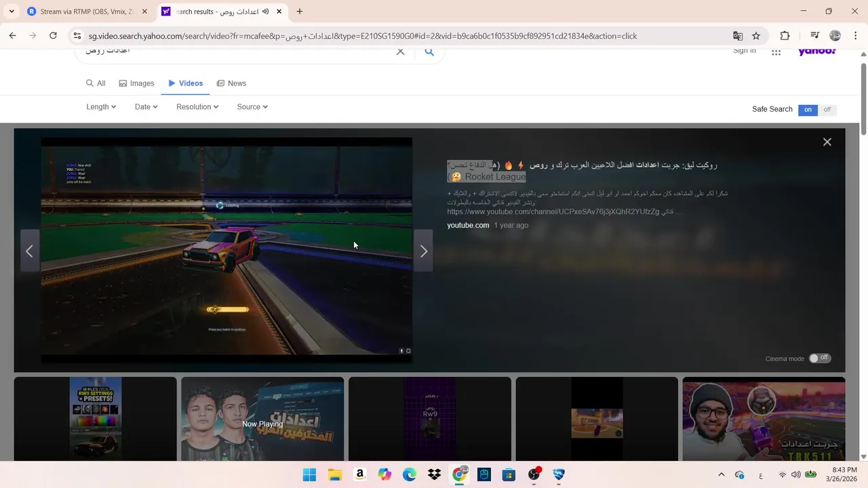868x488 pixels.
Task: Open the youtube.com channel URL link
Action: (553, 211)
